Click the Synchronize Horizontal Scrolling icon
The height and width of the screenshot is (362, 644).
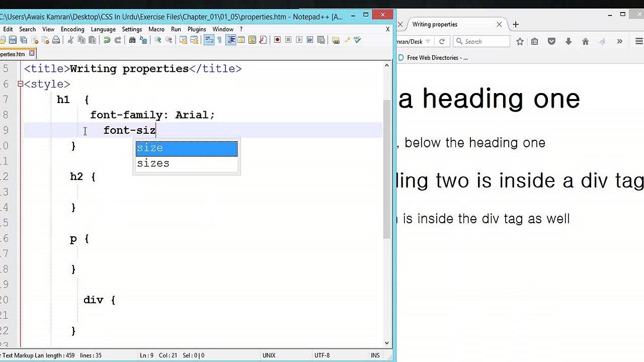[194, 40]
